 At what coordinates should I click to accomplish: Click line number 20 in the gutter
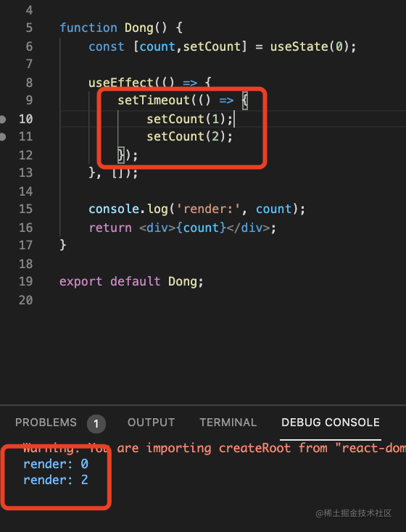pyautogui.click(x=26, y=300)
